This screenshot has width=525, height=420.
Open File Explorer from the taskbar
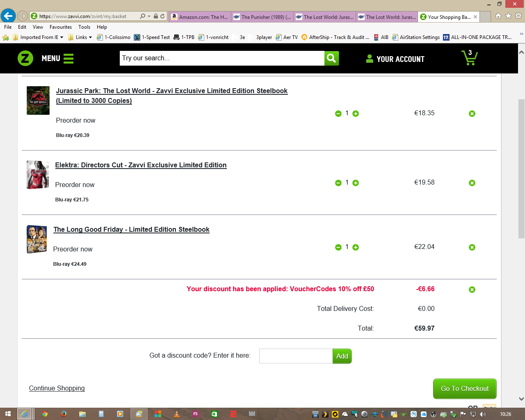tap(82, 414)
